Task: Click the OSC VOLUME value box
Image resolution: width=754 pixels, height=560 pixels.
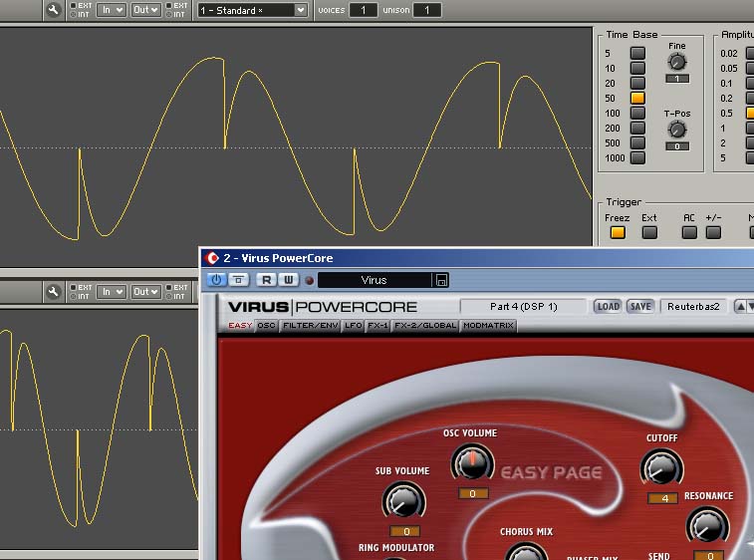Action: coord(473,493)
